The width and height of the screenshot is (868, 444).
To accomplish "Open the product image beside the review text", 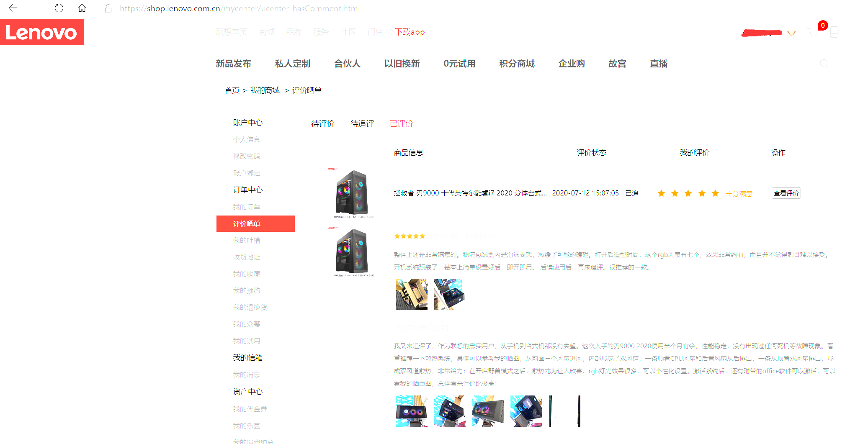I will pyautogui.click(x=352, y=252).
